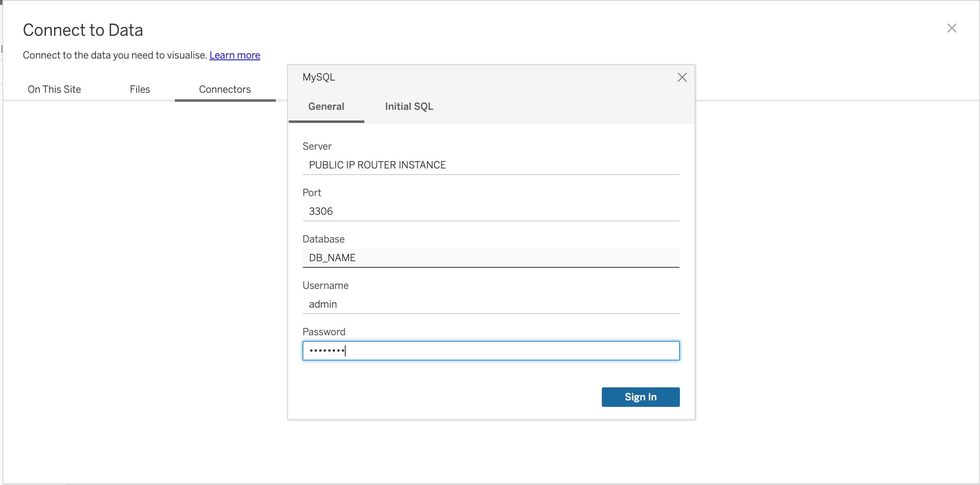This screenshot has width=980, height=485.
Task: Click the Database label text
Action: click(323, 239)
